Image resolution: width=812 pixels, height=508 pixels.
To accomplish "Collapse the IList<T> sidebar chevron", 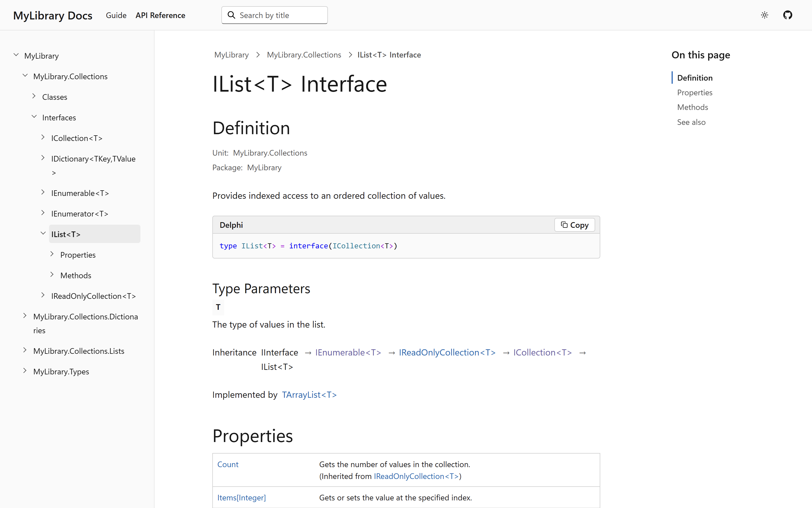I will 43,233.
